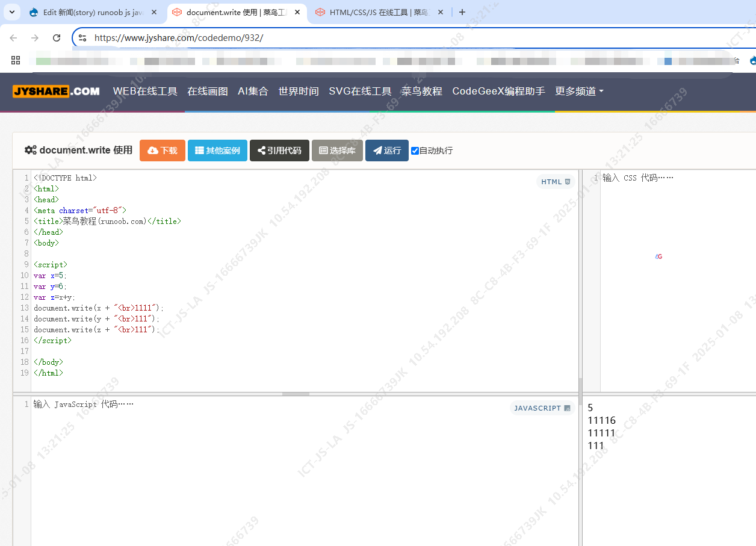
Task: Open the 菜鸟教程 navigation link
Action: [422, 92]
